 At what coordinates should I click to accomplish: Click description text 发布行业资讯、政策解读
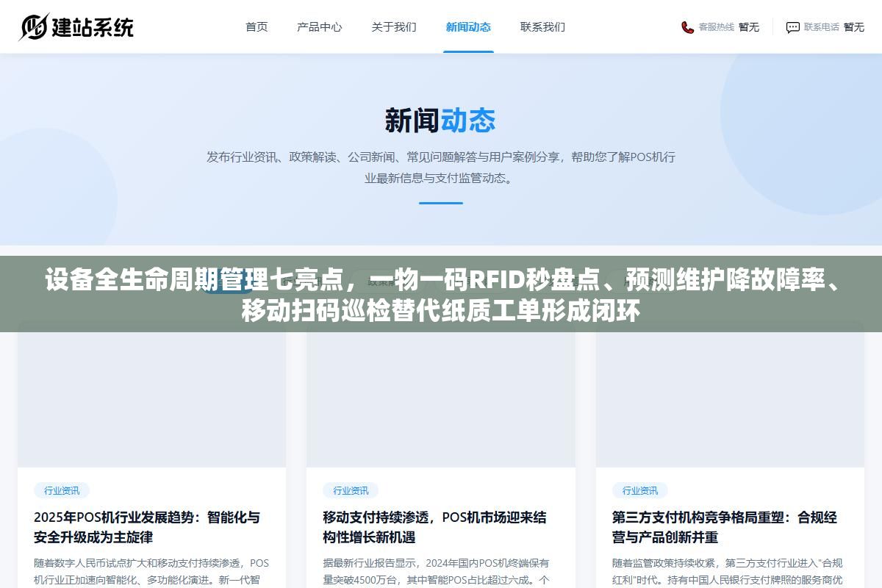coord(440,167)
